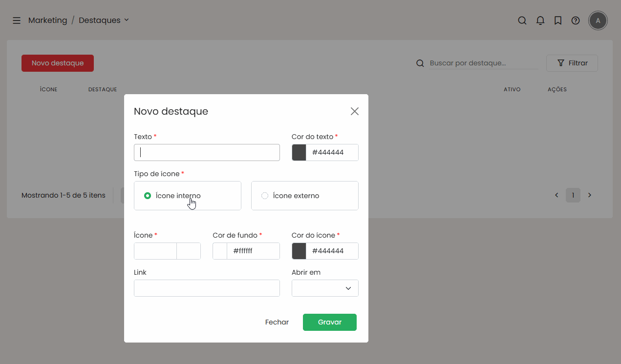The height and width of the screenshot is (364, 621).
Task: Open the Cor do texto color swatch
Action: [x=299, y=152]
